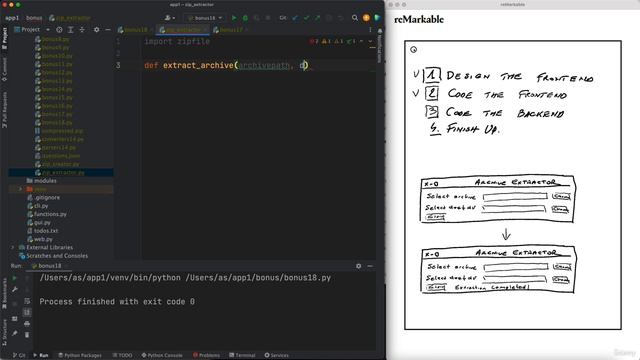Click the Git push arrow icon

[x=318, y=18]
